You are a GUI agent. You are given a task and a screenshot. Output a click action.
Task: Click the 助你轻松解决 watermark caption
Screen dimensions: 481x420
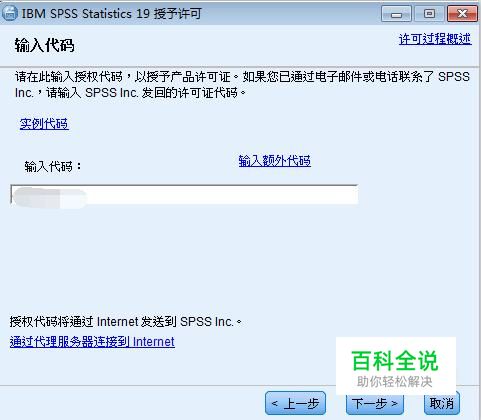click(395, 382)
